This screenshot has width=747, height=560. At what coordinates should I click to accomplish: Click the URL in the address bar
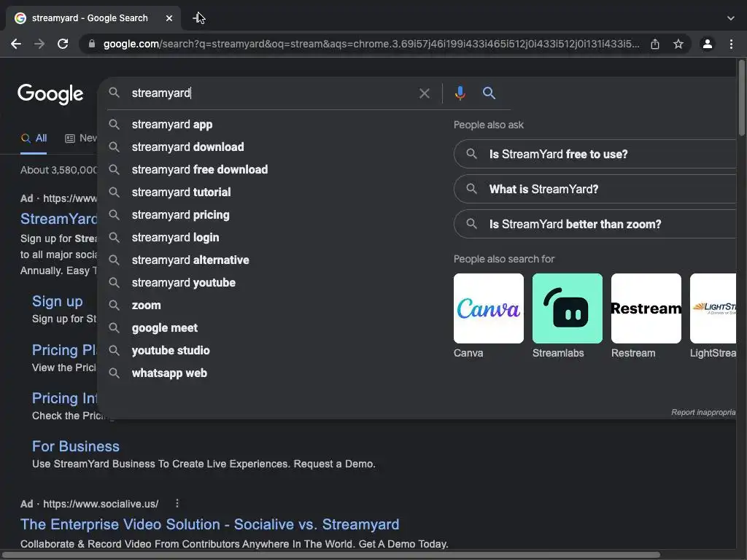371,44
